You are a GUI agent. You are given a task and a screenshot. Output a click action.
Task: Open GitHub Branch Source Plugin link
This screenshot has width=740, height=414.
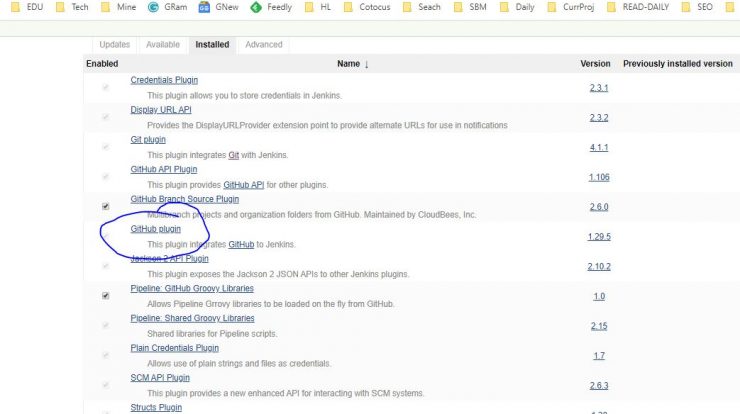click(185, 199)
